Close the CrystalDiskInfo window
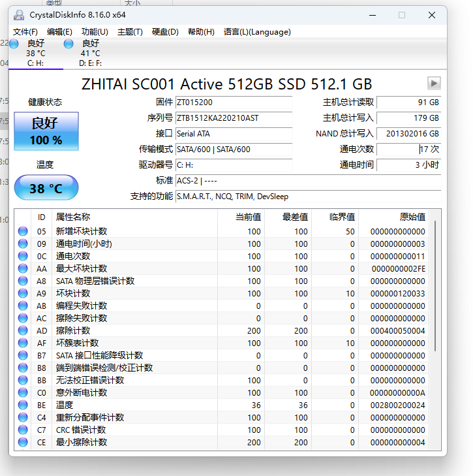Screen dimensions: 473x476 coord(432,15)
